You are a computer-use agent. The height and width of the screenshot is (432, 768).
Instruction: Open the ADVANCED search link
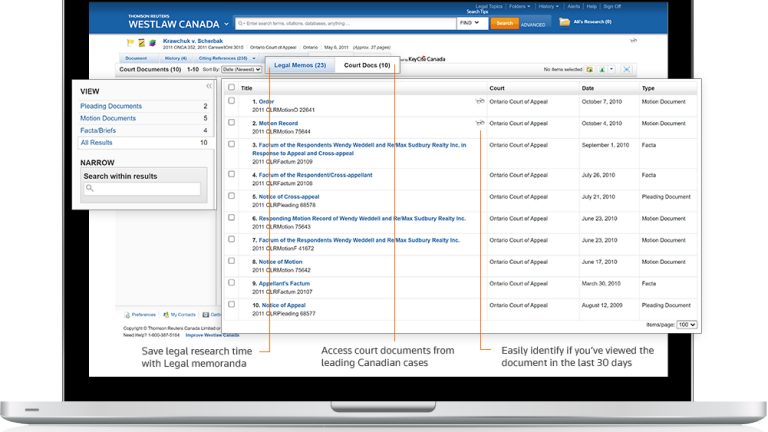click(533, 24)
